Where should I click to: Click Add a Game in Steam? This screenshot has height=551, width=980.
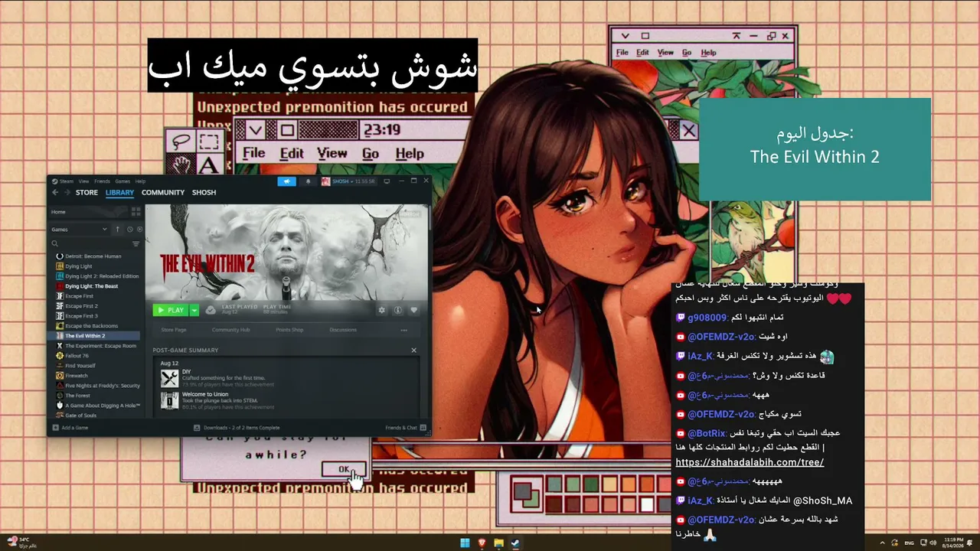pyautogui.click(x=70, y=428)
